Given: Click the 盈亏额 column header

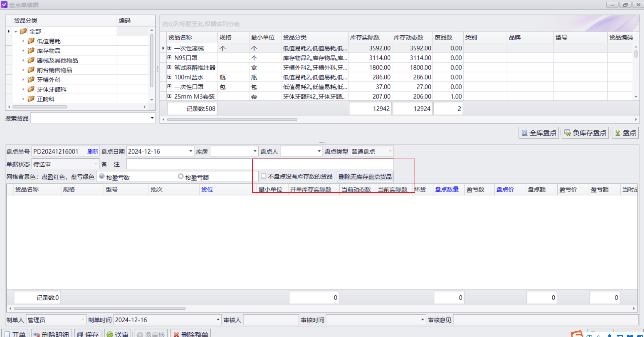Looking at the screenshot, I should coord(604,189).
